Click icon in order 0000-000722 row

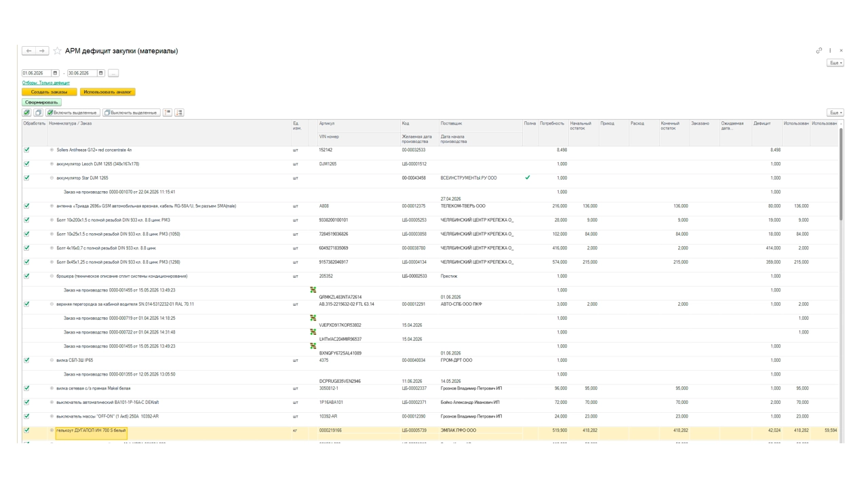tap(313, 332)
